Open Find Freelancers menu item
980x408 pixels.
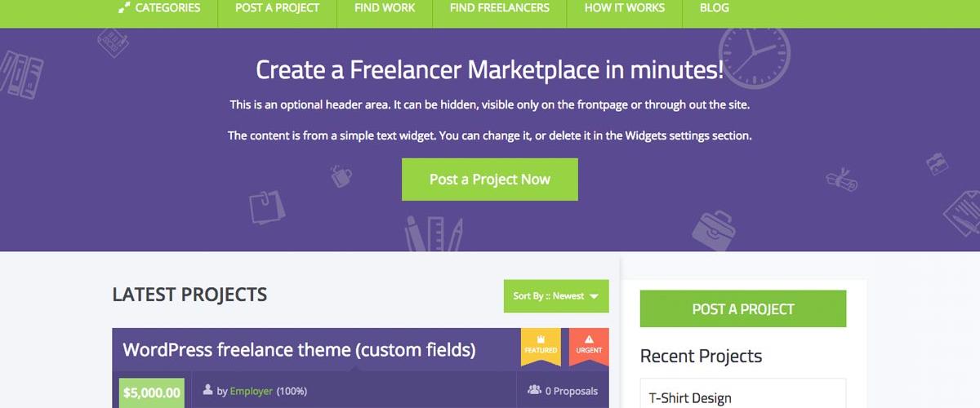[500, 8]
